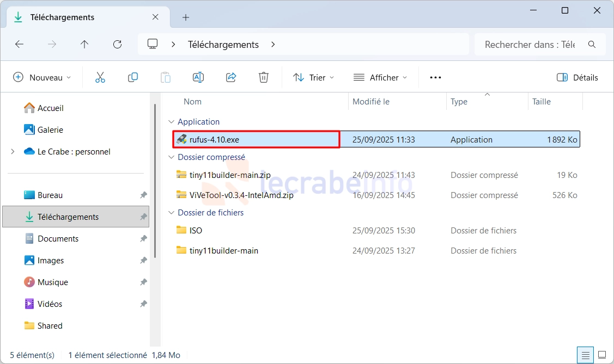Select the rufus-4.10.exe file
614x364 pixels.
(x=214, y=140)
